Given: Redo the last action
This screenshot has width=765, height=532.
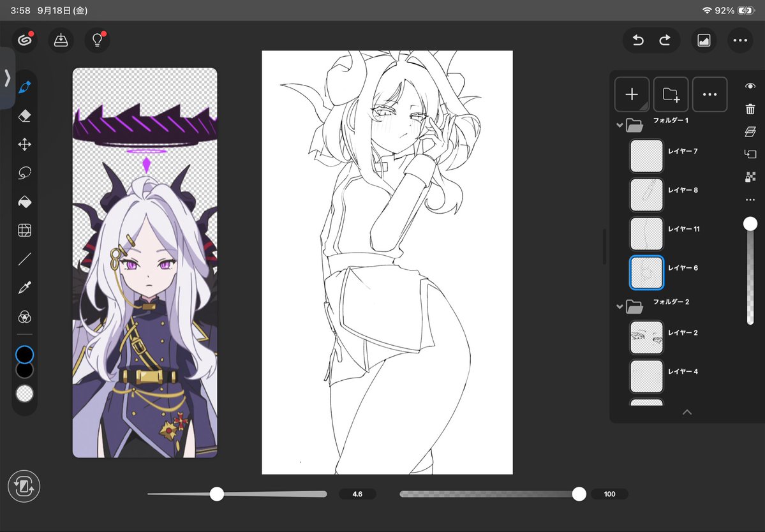Looking at the screenshot, I should coord(665,40).
